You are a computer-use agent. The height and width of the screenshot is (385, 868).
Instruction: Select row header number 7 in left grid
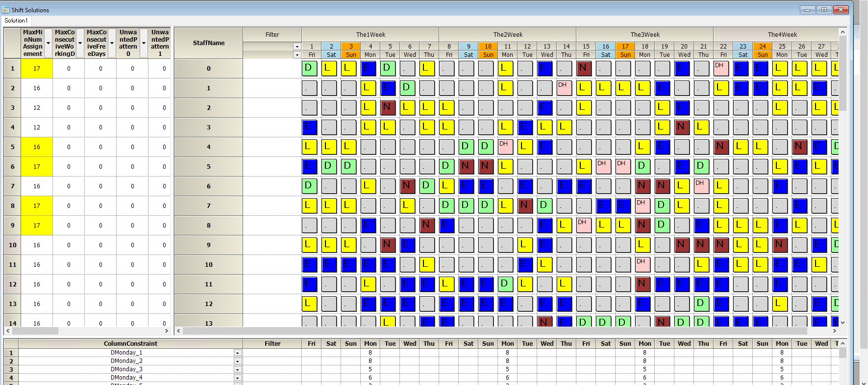(x=13, y=186)
